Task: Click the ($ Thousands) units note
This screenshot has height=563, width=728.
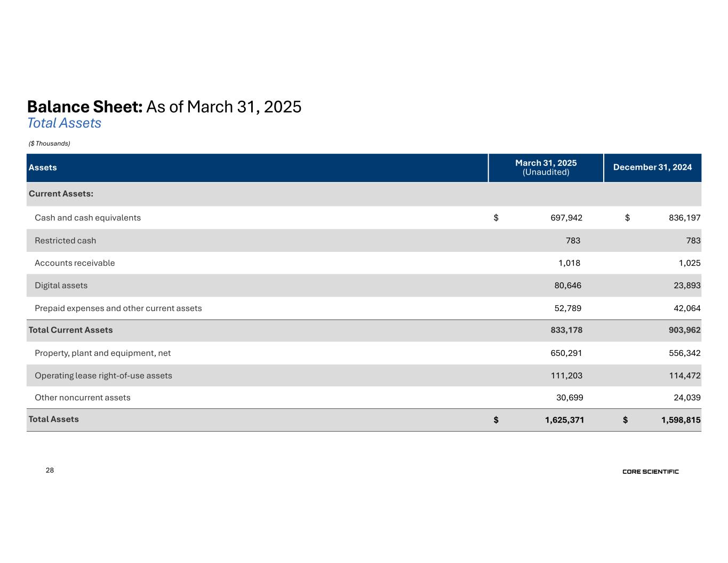Action: 49,144
